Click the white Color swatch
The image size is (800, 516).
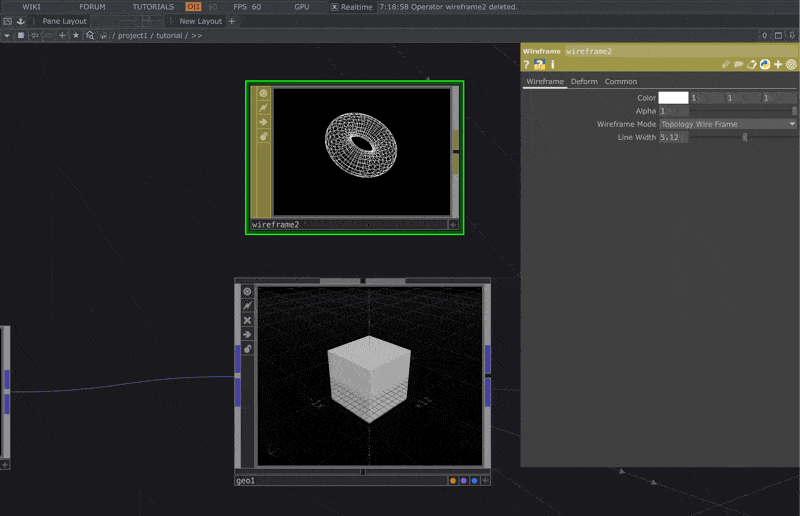click(673, 98)
